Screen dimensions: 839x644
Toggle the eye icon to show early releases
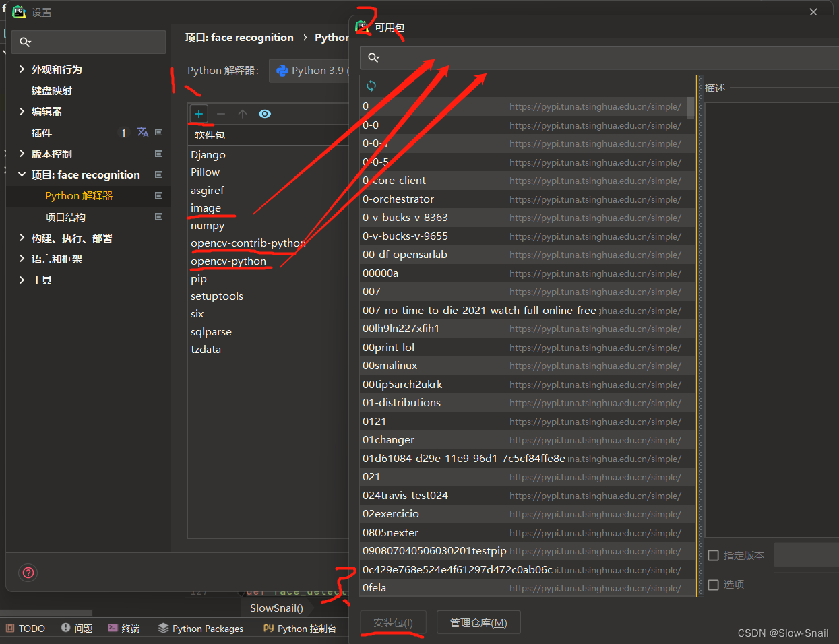pyautogui.click(x=265, y=114)
